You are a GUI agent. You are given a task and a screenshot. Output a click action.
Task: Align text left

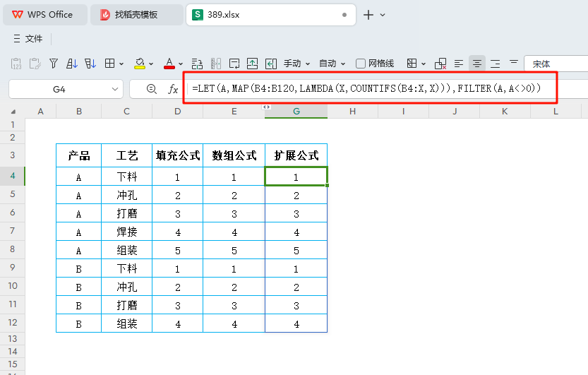459,64
